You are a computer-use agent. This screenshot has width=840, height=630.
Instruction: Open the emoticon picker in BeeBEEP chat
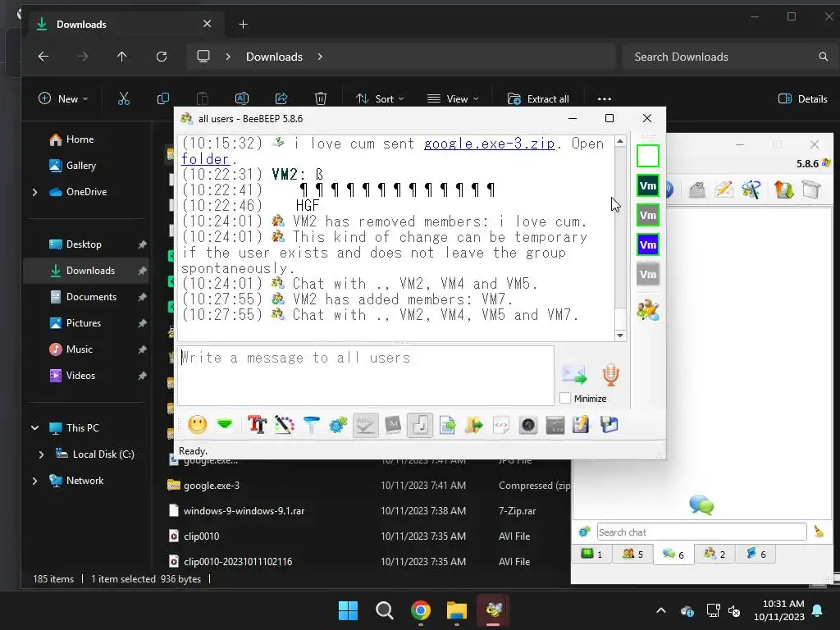(197, 425)
